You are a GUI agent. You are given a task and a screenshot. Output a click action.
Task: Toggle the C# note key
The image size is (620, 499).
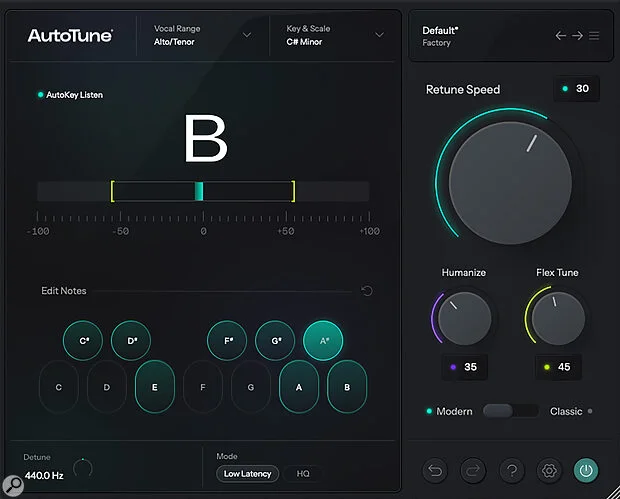[83, 341]
